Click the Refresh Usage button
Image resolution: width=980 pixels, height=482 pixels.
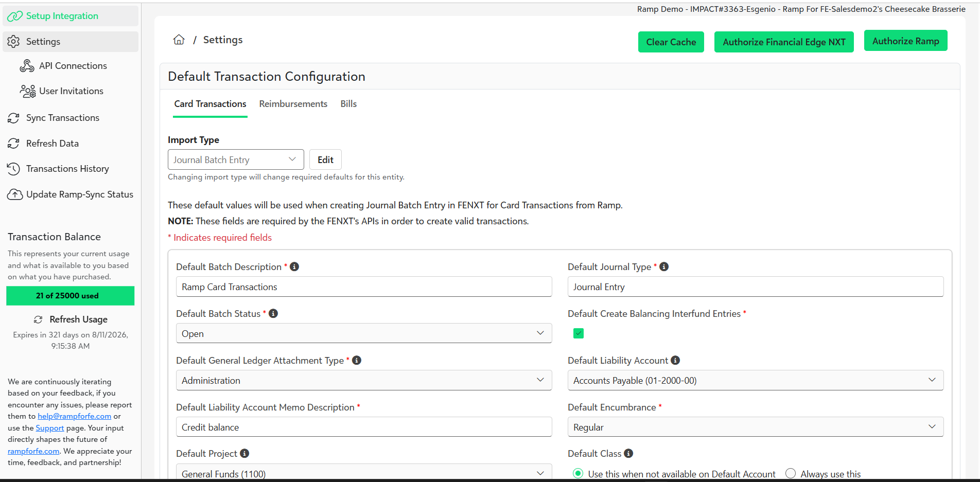[71, 319]
